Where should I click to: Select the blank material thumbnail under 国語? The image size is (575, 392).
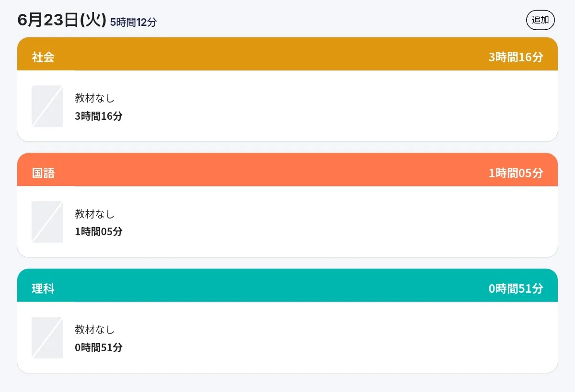pyautogui.click(x=47, y=222)
